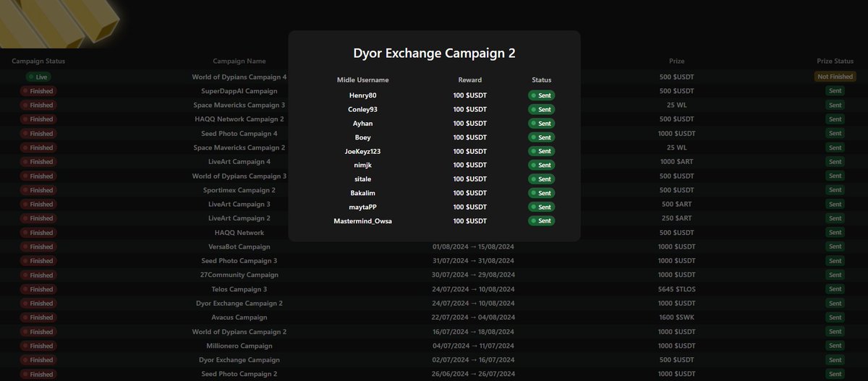
Task: Click Finished badge for Telos Campaign 3
Action: pos(38,289)
